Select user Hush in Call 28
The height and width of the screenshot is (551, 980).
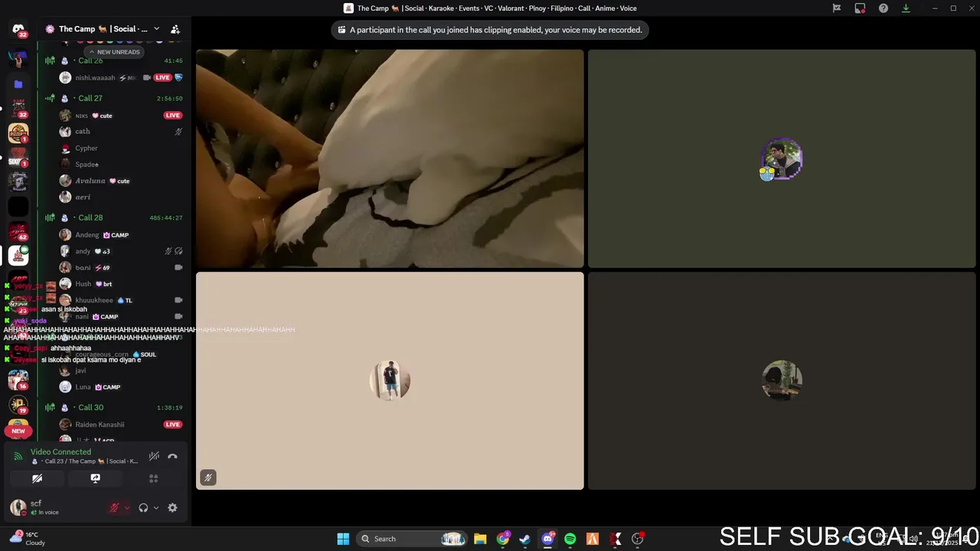83,284
